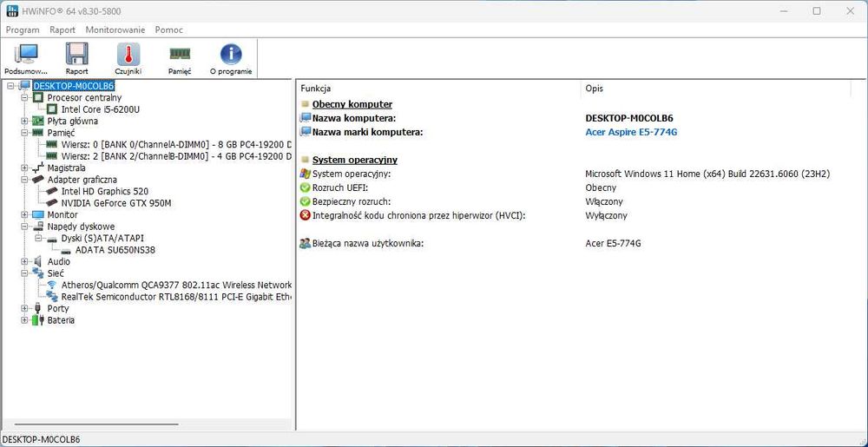Viewport: 868px width, 447px height.
Task: Collapse the DESKTOP-M0COLB6 root node
Action: (10, 86)
